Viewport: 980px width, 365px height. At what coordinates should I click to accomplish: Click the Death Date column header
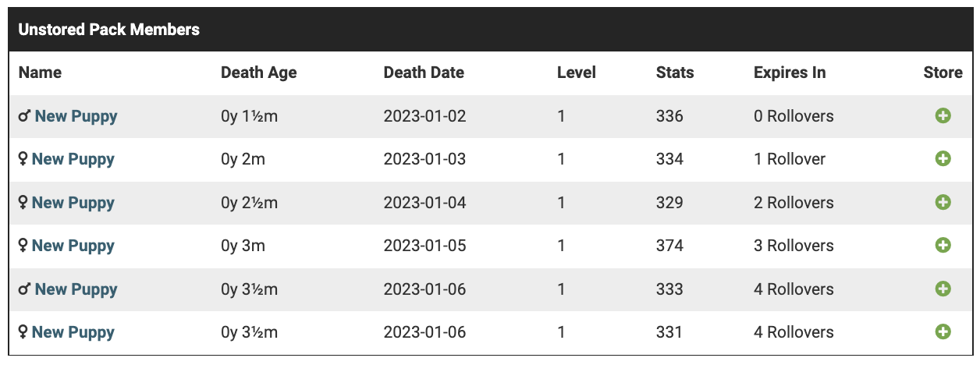[x=424, y=73]
